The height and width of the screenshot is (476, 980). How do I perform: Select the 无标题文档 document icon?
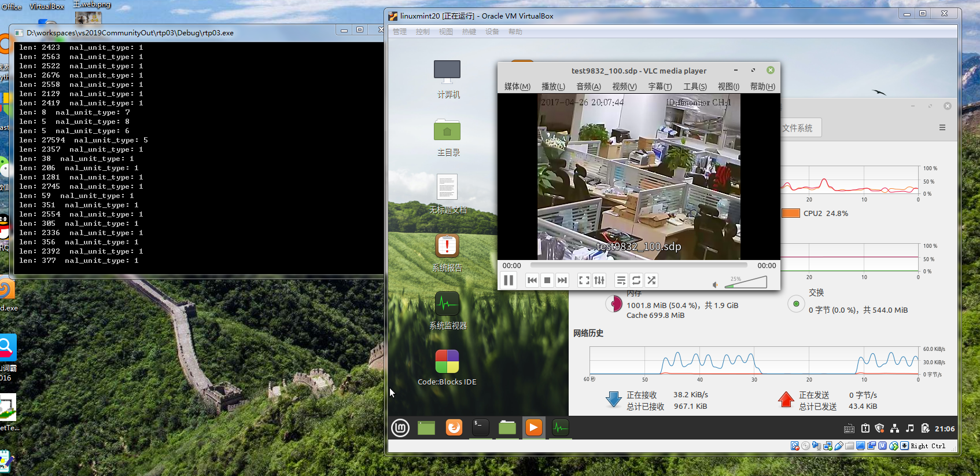tap(448, 195)
